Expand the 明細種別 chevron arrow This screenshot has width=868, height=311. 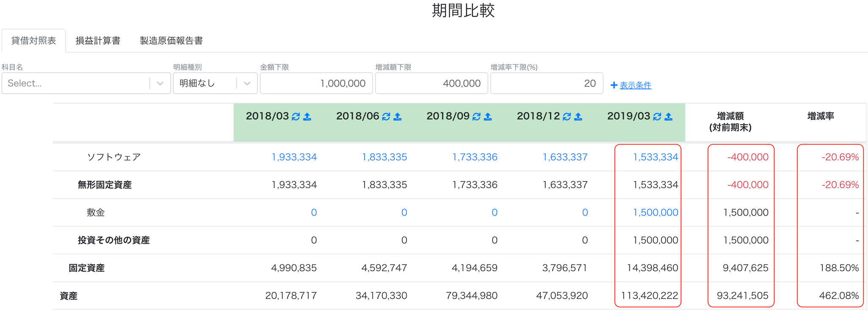(247, 83)
